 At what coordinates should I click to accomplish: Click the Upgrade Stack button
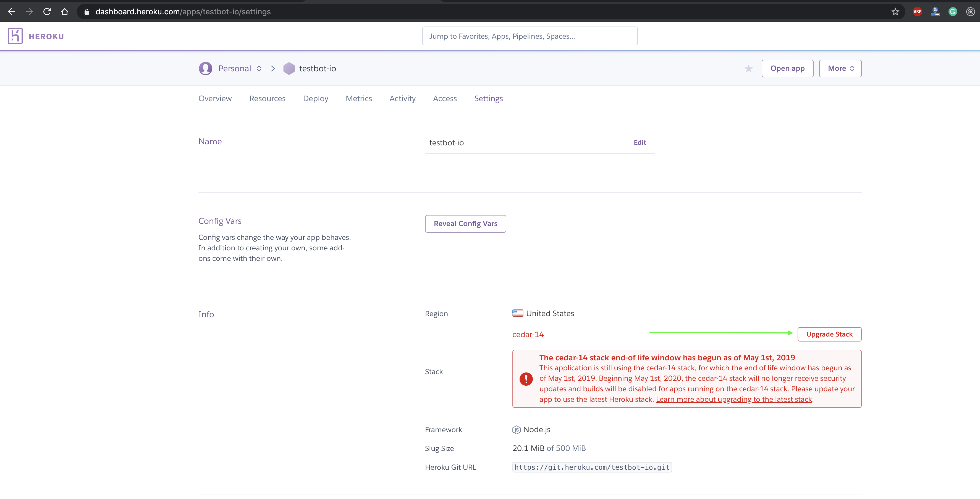(829, 334)
